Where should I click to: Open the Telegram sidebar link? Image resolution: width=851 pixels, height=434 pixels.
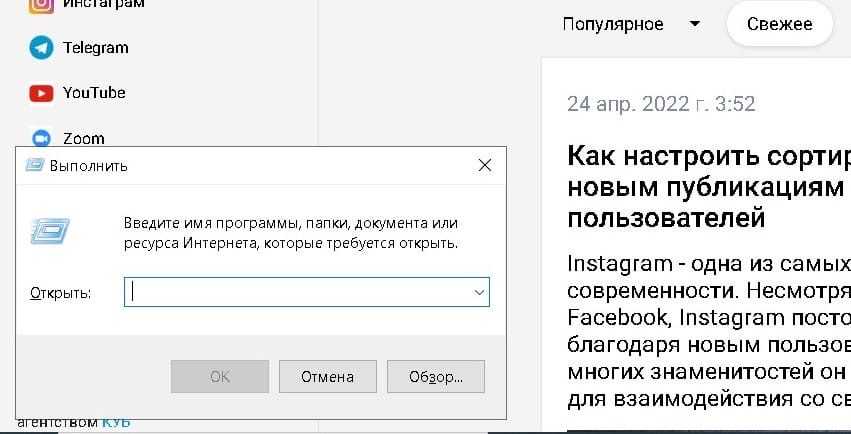96,48
